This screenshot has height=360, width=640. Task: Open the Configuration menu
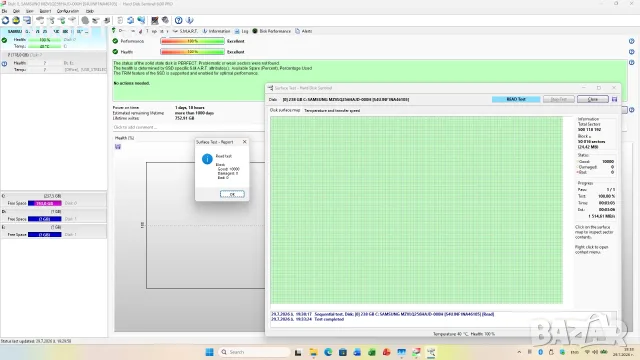(68, 11)
